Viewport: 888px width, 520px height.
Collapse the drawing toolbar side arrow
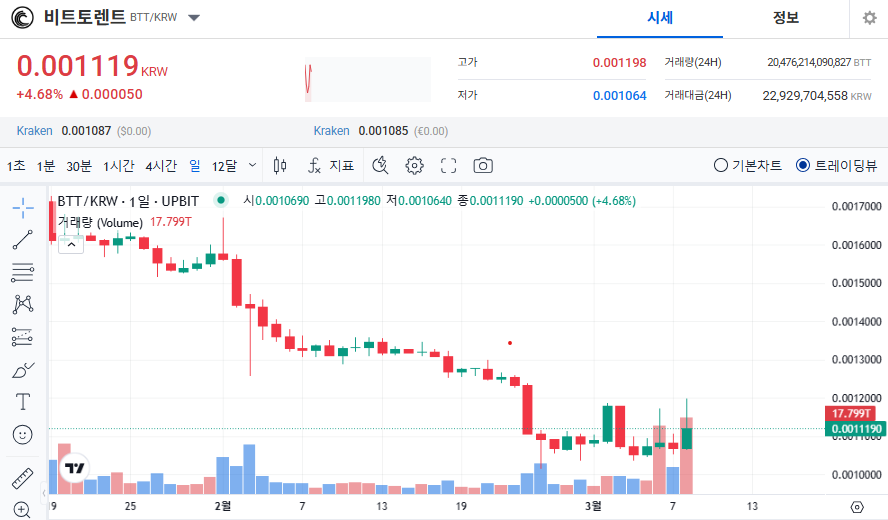(44, 493)
